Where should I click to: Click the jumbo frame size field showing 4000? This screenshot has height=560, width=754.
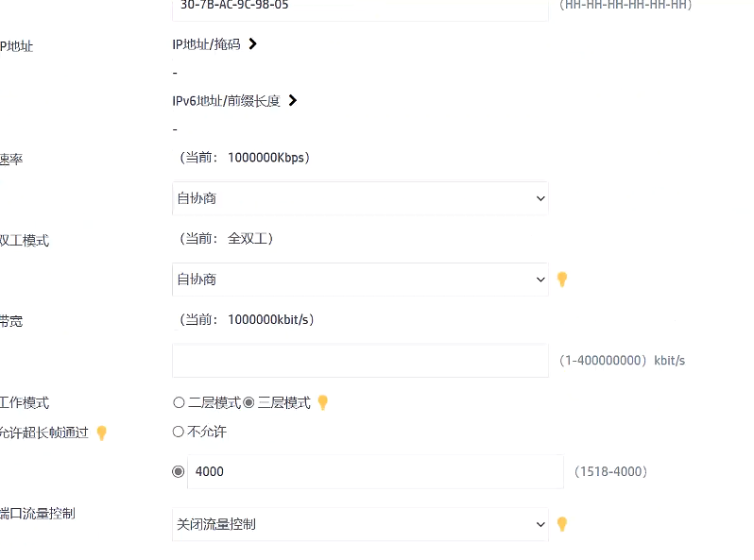click(375, 471)
